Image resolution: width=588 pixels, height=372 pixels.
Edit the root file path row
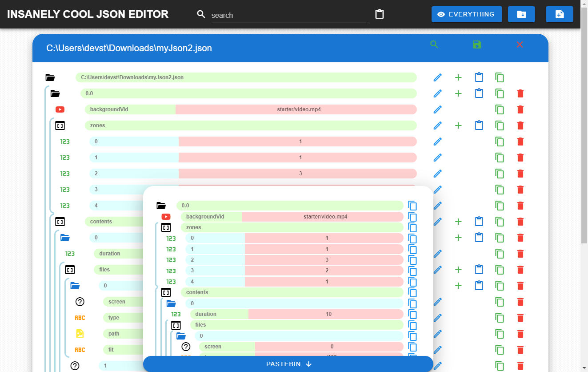[x=438, y=77]
